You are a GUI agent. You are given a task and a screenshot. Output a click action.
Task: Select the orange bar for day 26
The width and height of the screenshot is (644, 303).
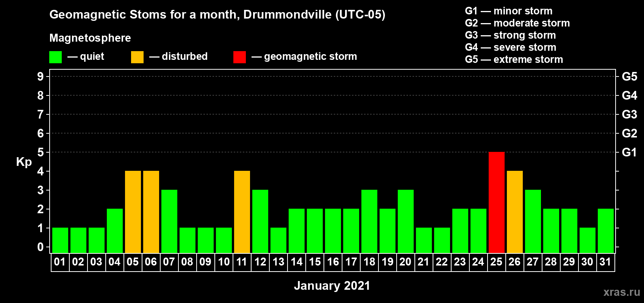(515, 212)
